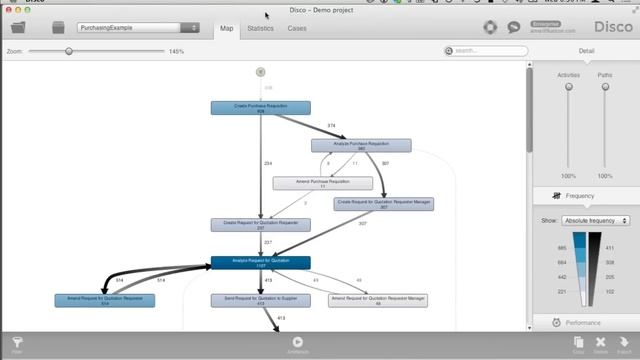640x360 pixels.
Task: Click the Filter funnel icon
Action: coord(17,342)
